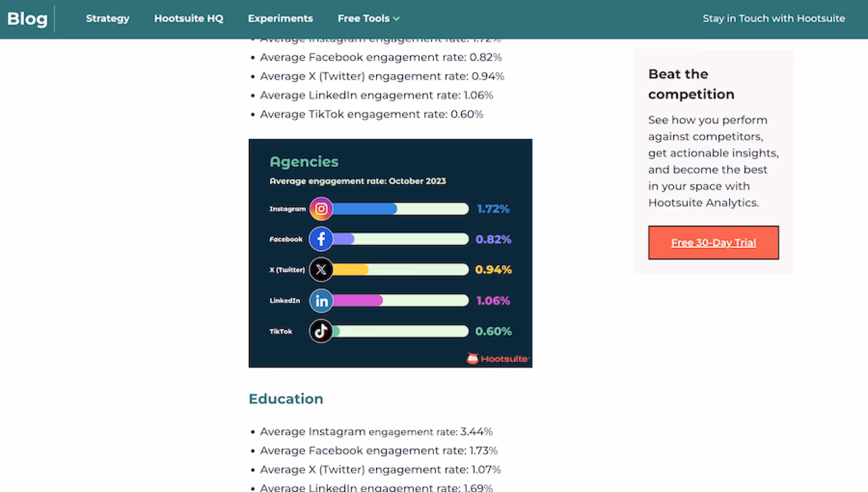Select the X (Twitter) icon in the chart
868x492 pixels.
pos(321,269)
